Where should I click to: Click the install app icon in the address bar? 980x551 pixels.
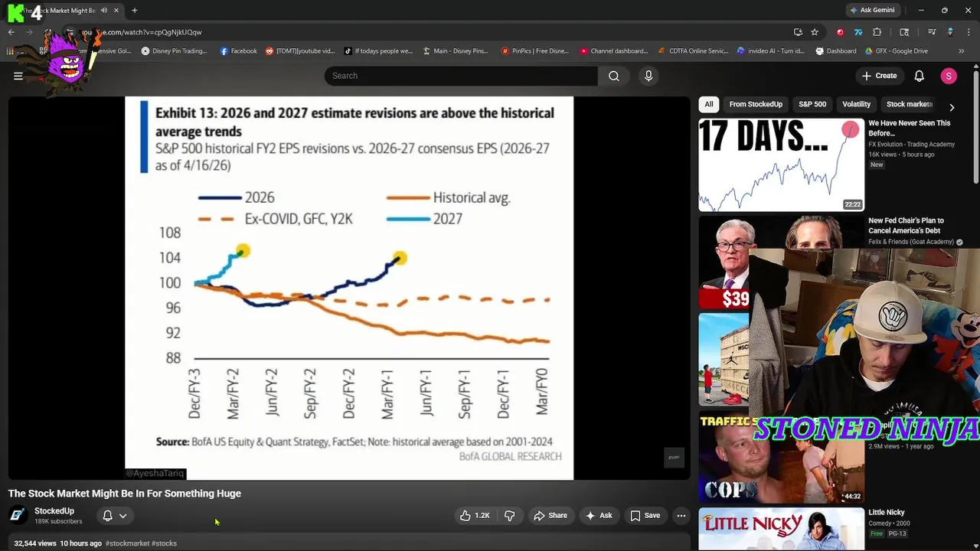[798, 32]
